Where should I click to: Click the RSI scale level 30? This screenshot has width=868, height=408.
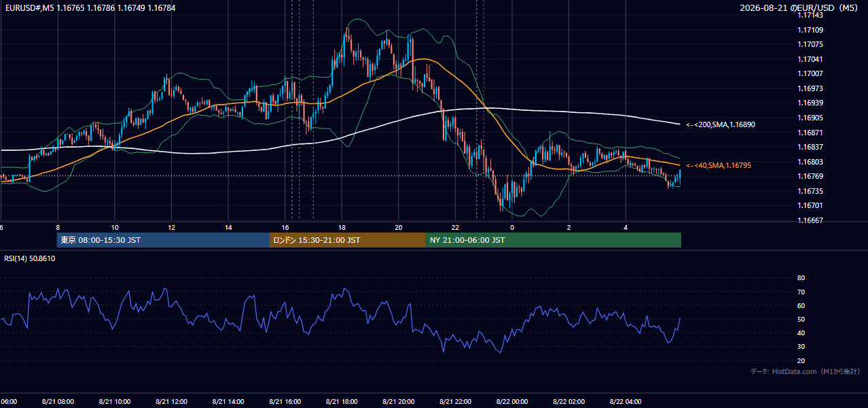coord(801,346)
